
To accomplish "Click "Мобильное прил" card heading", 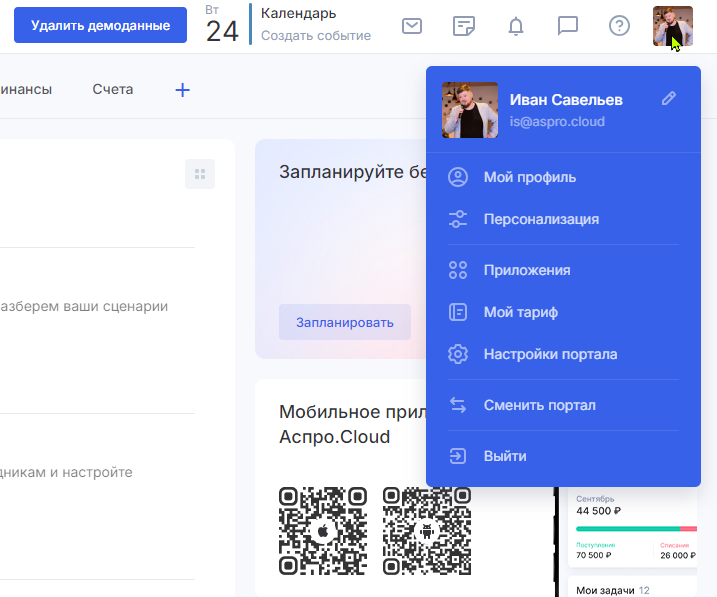I will pyautogui.click(x=353, y=424).
